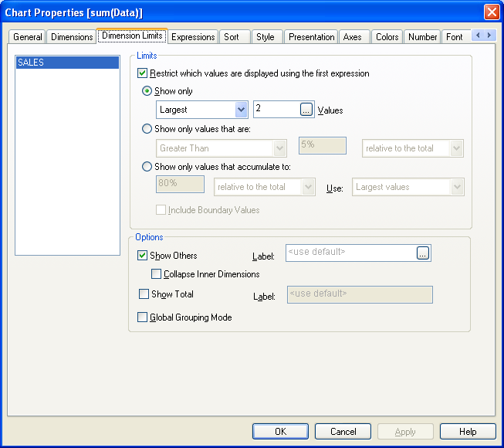This screenshot has height=448, width=504.
Task: Toggle Restrict which values are displayed checkbox
Action: pos(143,74)
